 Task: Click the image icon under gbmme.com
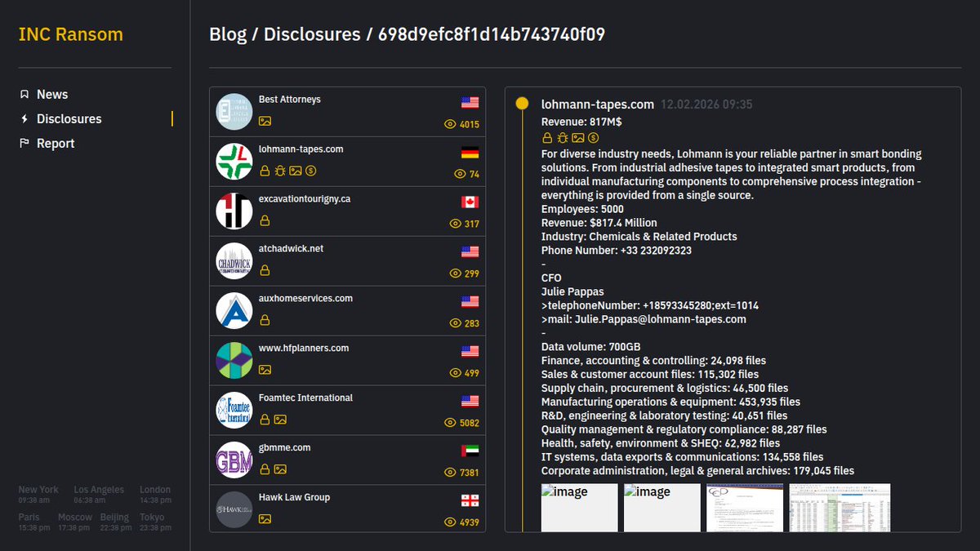tap(280, 469)
